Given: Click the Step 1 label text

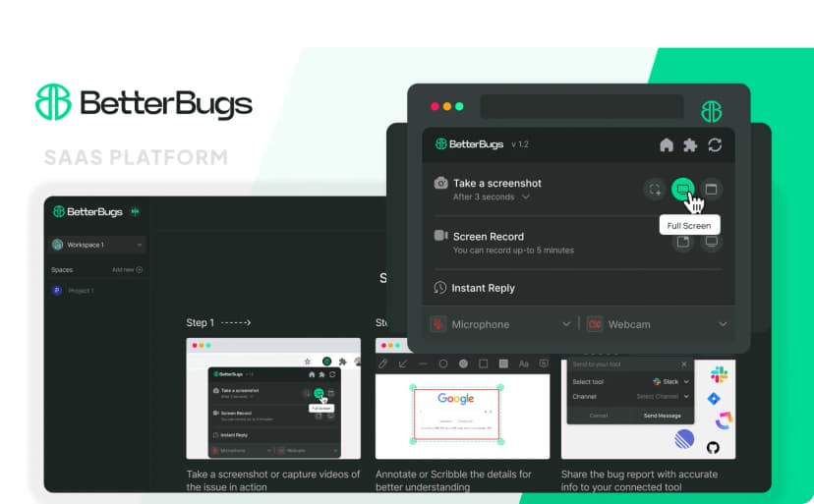Looking at the screenshot, I should (200, 323).
